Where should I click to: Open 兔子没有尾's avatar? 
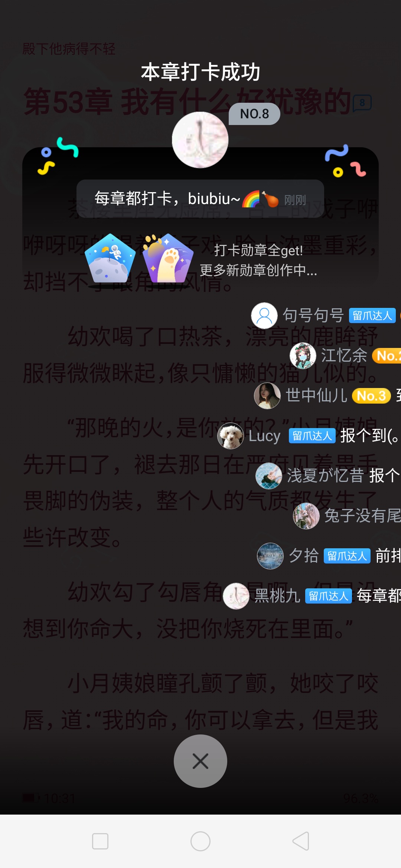coord(306,516)
